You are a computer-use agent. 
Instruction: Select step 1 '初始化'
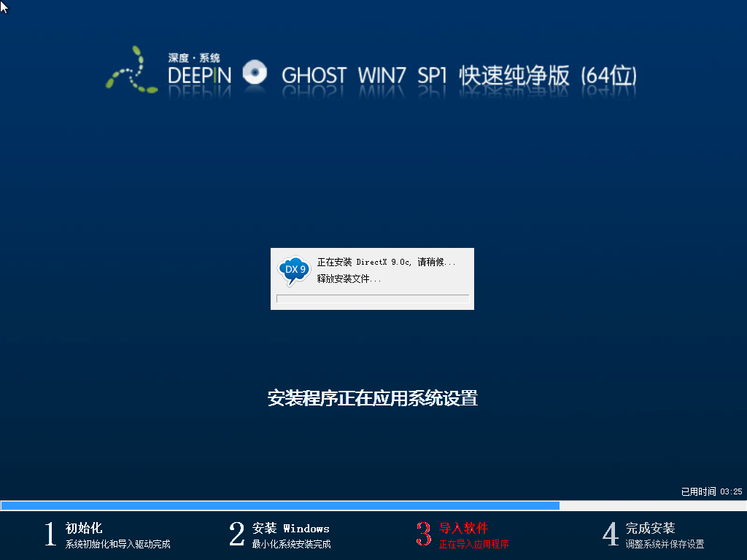(84, 528)
